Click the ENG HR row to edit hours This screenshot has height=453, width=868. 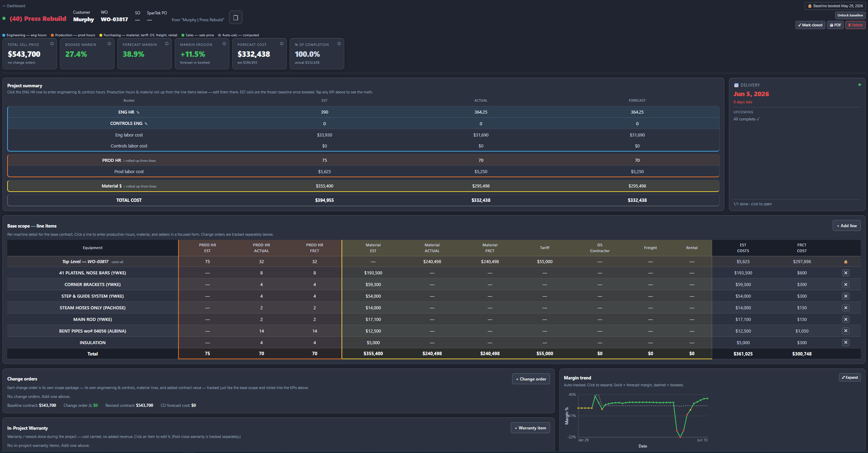(x=363, y=112)
